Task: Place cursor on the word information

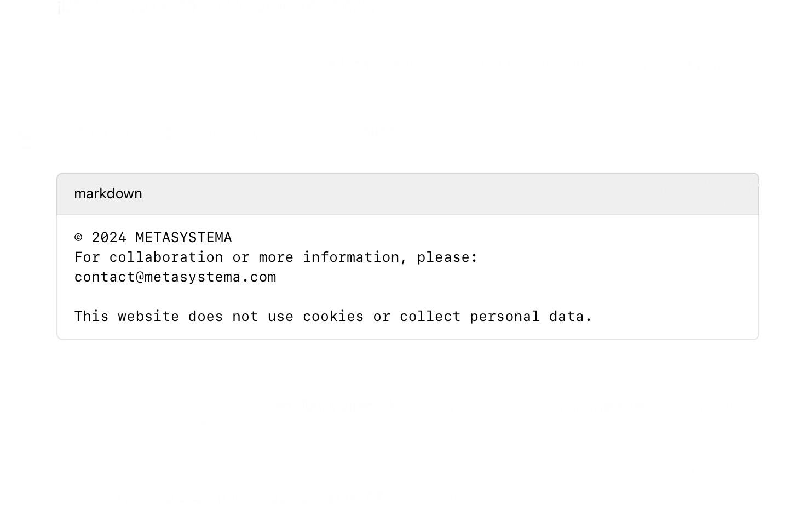Action: coord(351,257)
